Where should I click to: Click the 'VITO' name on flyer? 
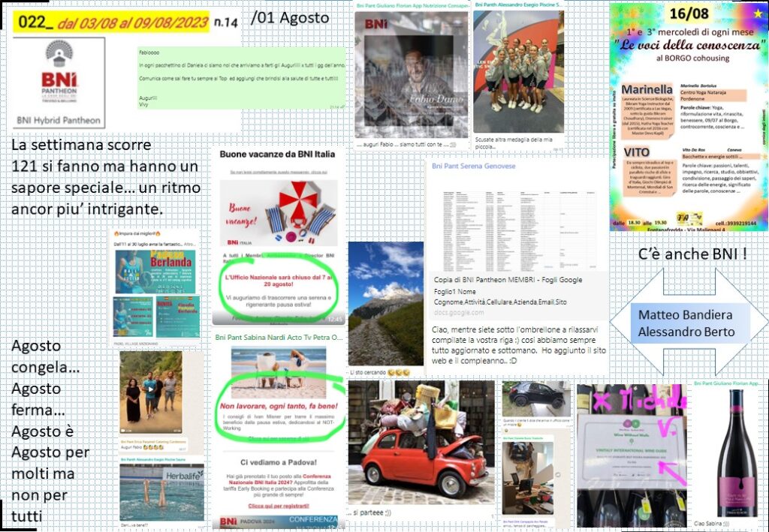click(637, 152)
